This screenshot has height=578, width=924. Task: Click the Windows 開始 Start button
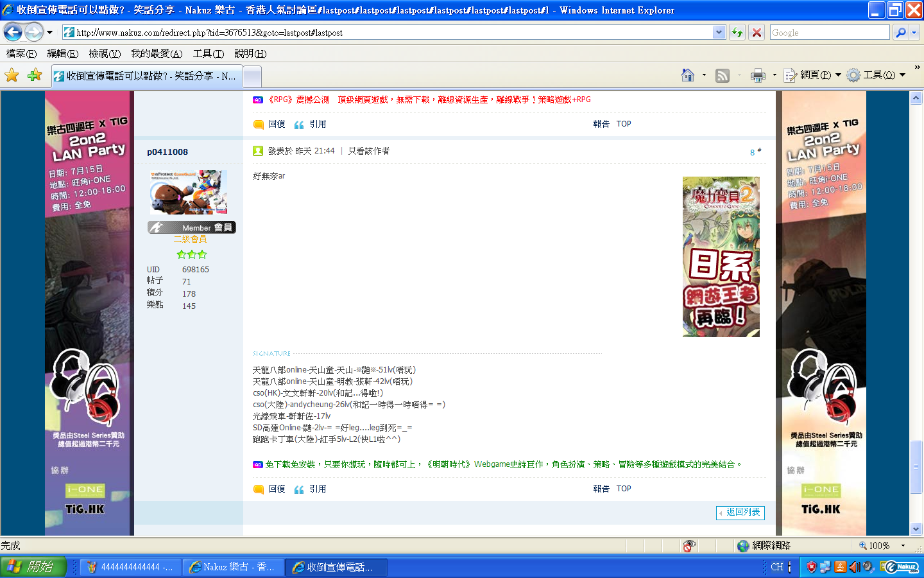[33, 566]
